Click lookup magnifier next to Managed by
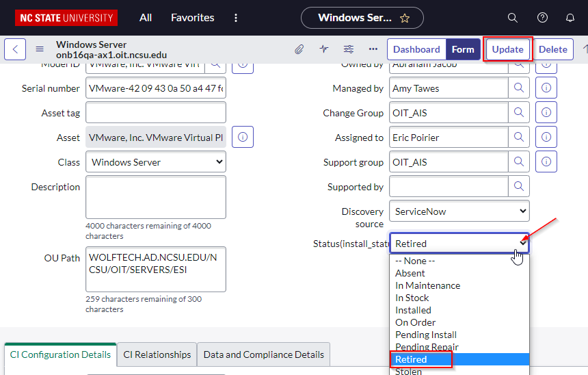 (518, 88)
